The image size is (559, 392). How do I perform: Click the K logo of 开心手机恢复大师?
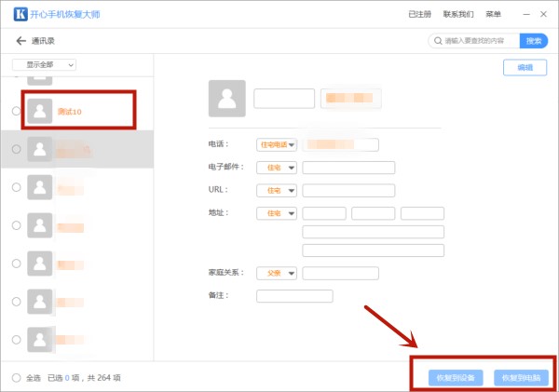coord(20,14)
